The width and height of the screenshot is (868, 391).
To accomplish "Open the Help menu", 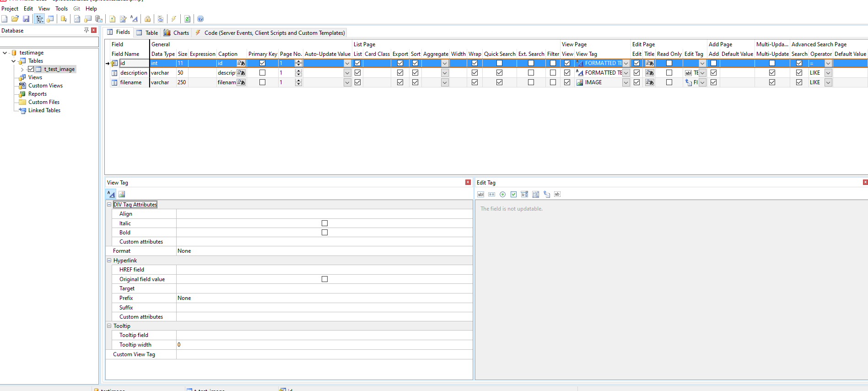I will [x=91, y=8].
